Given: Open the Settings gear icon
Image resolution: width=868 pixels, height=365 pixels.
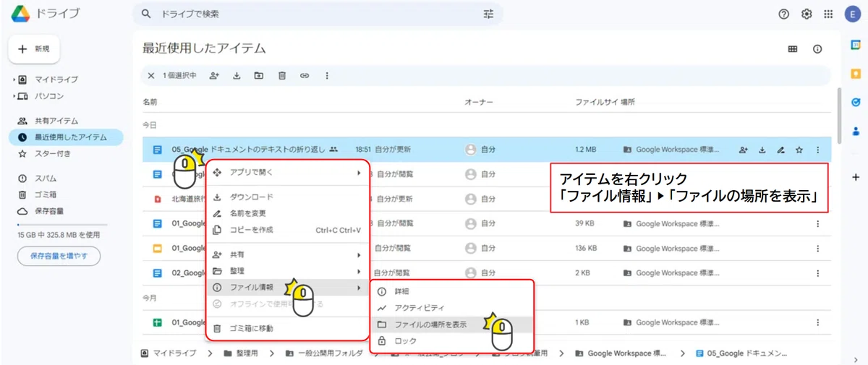Looking at the screenshot, I should click(x=807, y=14).
